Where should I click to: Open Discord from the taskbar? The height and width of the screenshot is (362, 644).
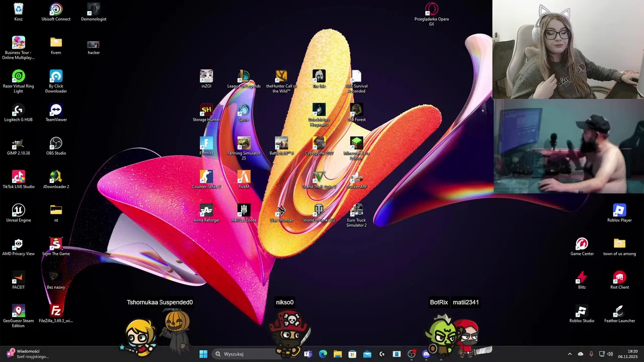(426, 354)
